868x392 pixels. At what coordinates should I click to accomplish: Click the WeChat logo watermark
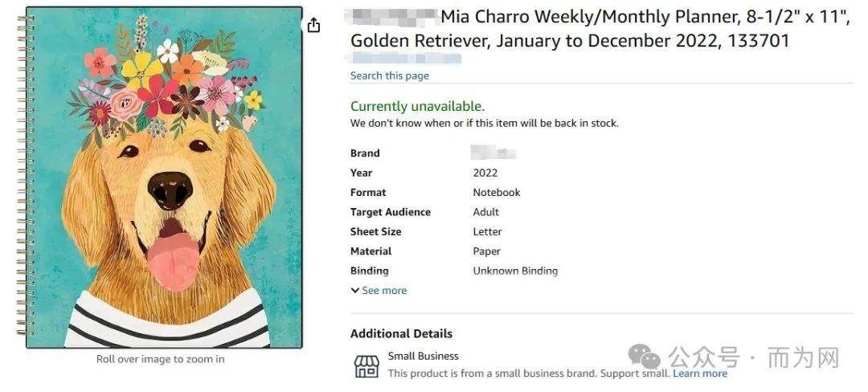(645, 357)
